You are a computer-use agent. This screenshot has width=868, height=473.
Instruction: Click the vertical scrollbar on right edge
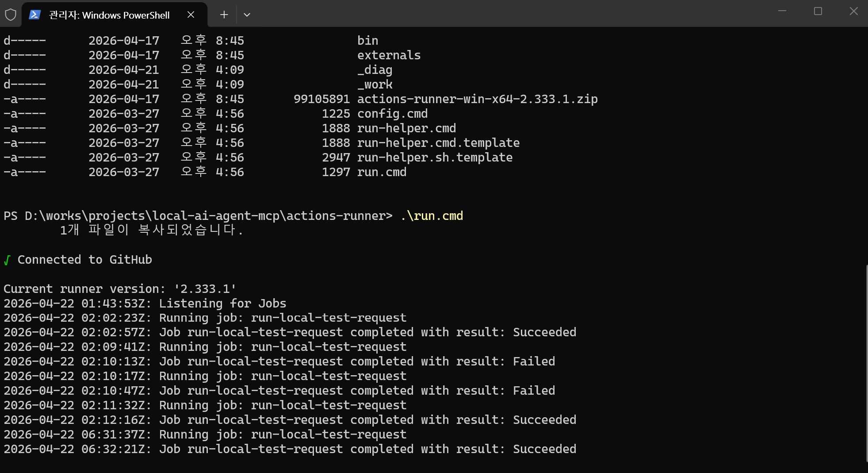click(x=866, y=363)
